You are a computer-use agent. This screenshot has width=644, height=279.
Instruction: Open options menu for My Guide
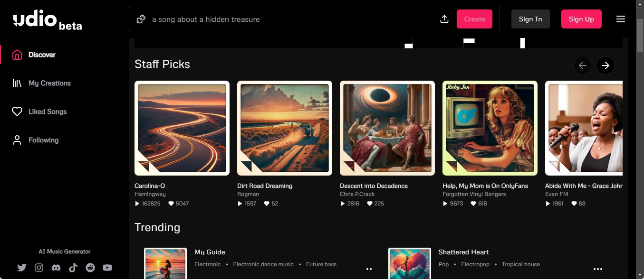pyautogui.click(x=369, y=269)
